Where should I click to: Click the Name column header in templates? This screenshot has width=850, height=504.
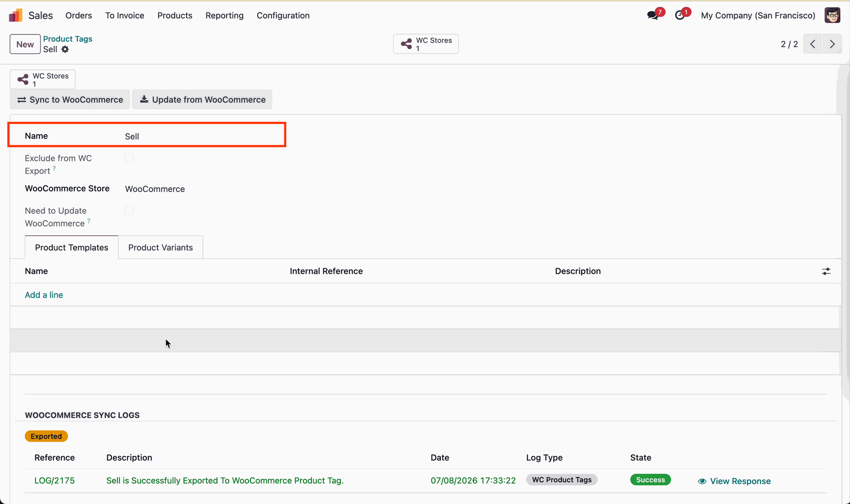[36, 271]
